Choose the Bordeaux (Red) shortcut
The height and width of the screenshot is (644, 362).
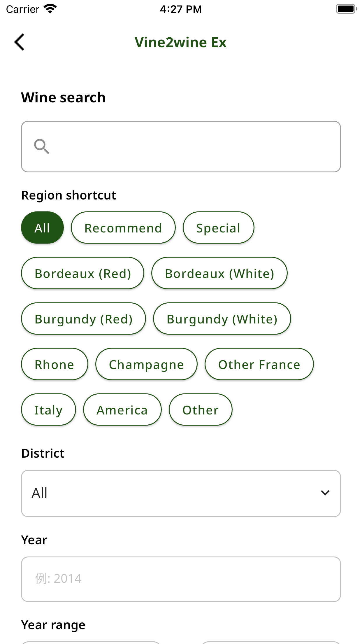(83, 273)
